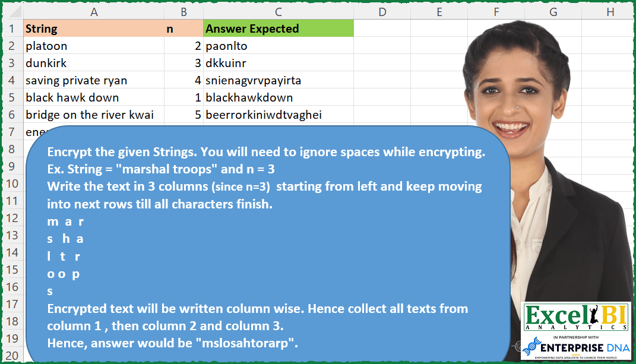Select row 16 header

(12, 287)
